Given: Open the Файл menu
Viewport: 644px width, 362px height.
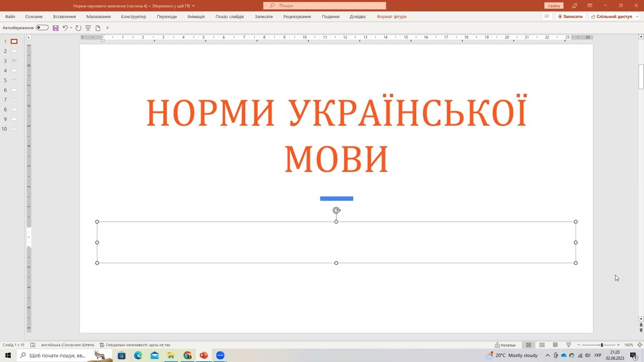Looking at the screenshot, I should pos(10,17).
